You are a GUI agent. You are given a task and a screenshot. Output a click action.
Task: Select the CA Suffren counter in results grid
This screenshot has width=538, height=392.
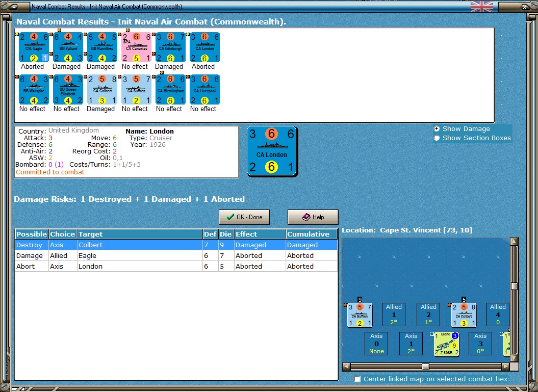pyautogui.click(x=137, y=90)
